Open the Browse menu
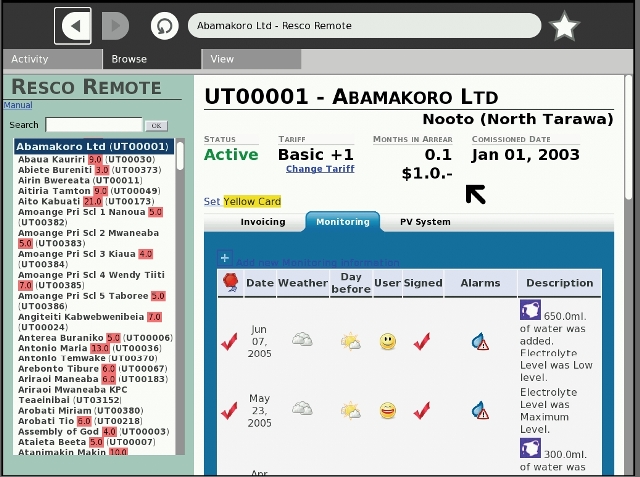640x477 pixels. tap(129, 59)
